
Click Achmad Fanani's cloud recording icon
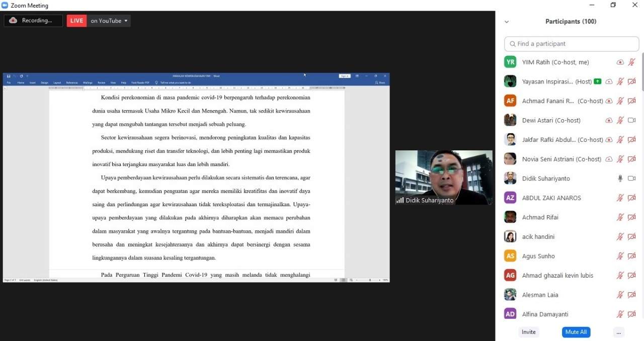(x=609, y=101)
